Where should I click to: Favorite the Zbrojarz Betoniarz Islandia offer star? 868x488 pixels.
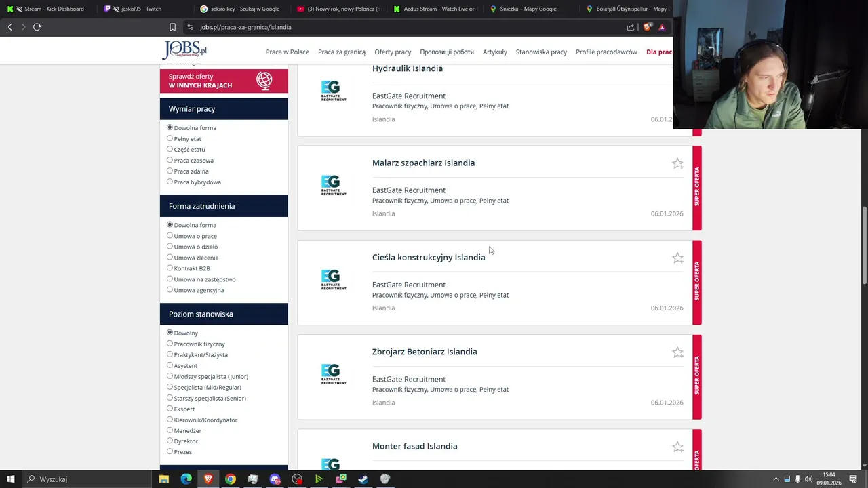click(677, 352)
